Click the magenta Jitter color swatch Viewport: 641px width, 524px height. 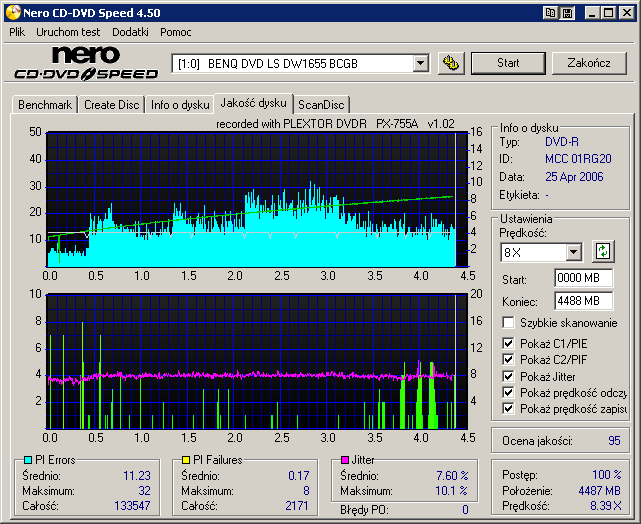point(345,460)
